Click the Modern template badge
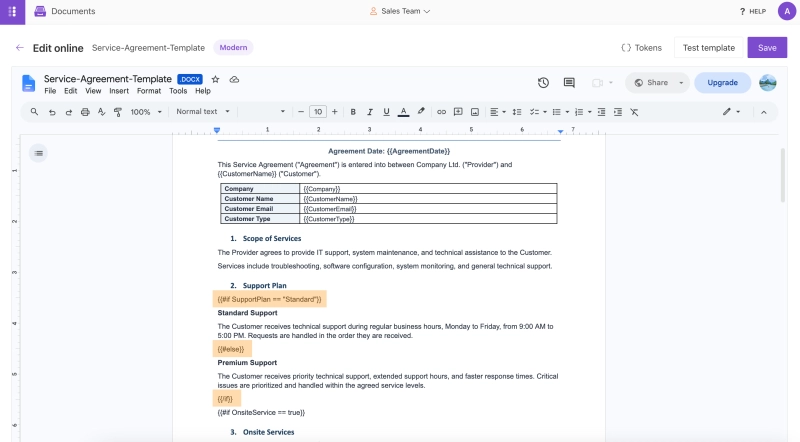The width and height of the screenshot is (800, 442). click(x=233, y=47)
